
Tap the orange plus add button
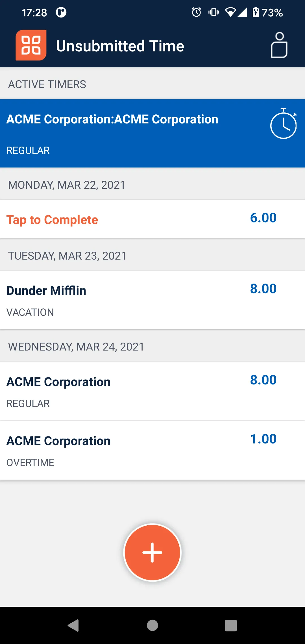click(152, 552)
